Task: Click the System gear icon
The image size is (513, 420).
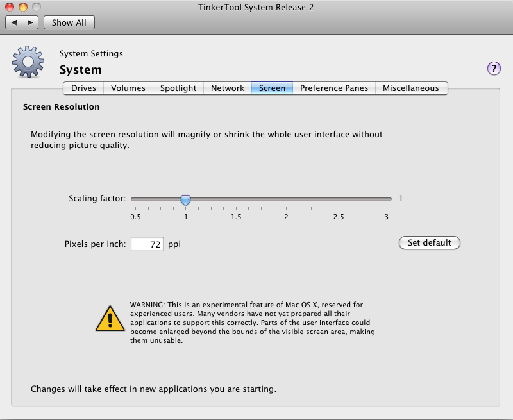Action: pos(28,62)
